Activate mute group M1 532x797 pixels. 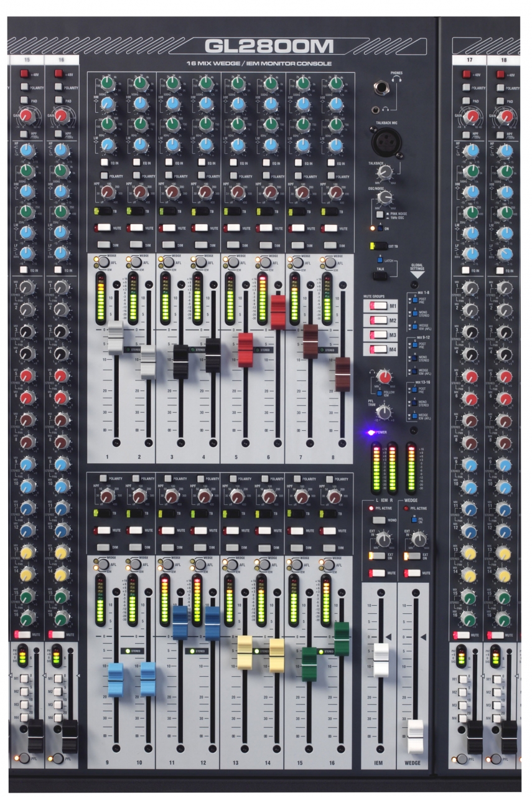[x=380, y=305]
